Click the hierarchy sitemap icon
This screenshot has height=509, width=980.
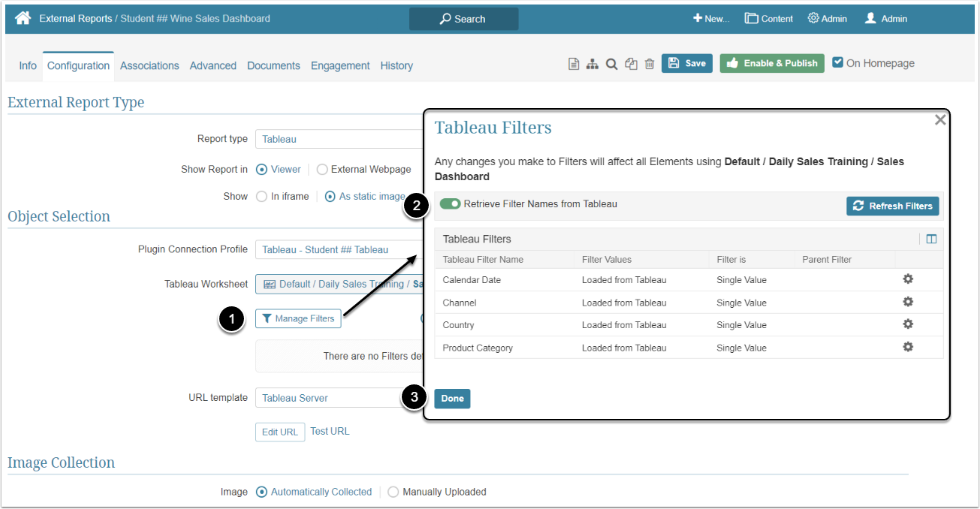pyautogui.click(x=593, y=65)
